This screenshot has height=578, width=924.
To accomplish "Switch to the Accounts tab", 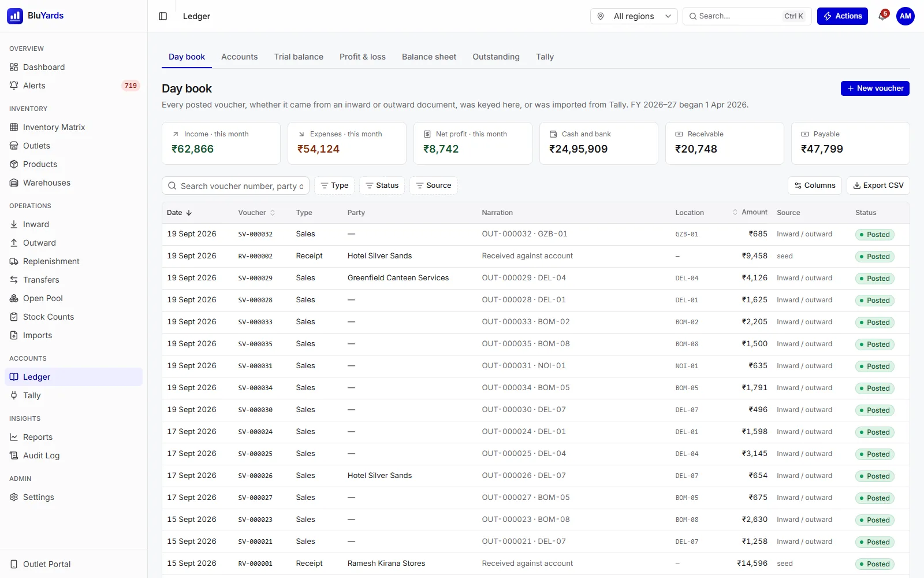I will [240, 57].
